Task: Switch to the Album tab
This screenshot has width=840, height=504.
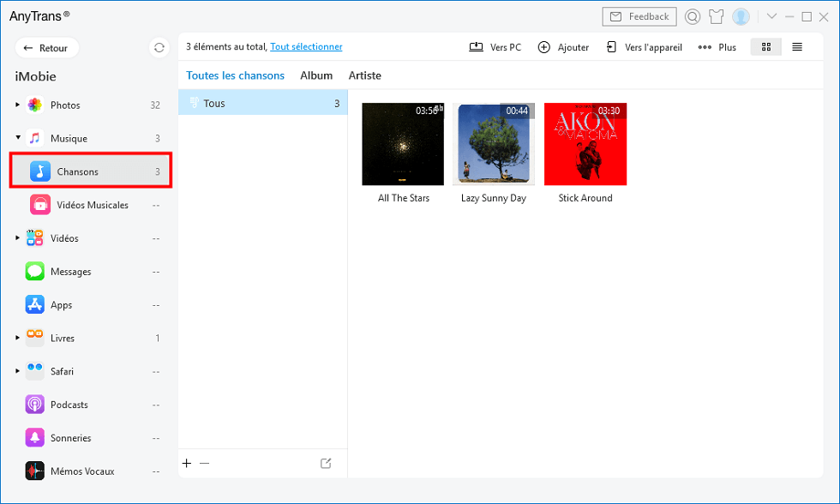Action: 316,75
